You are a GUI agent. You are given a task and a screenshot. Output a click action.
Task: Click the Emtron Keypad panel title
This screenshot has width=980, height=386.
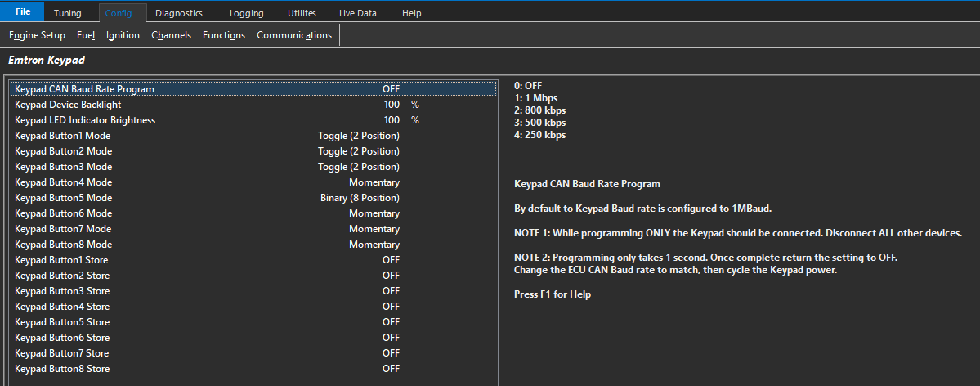pyautogui.click(x=47, y=61)
